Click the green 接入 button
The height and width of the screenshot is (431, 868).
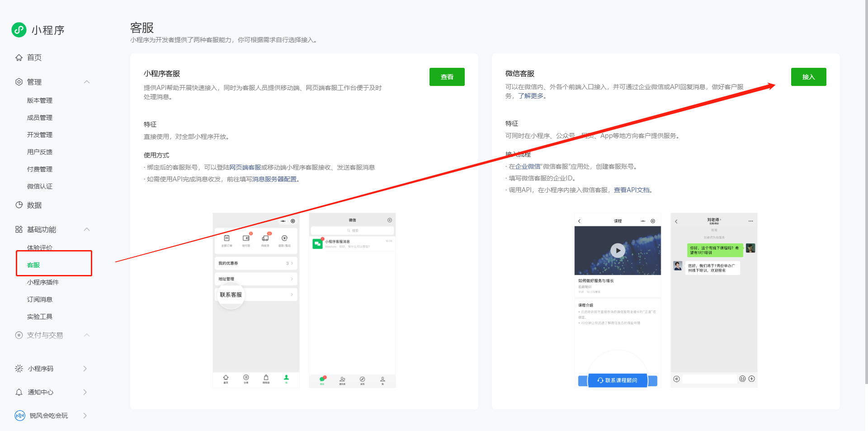808,77
